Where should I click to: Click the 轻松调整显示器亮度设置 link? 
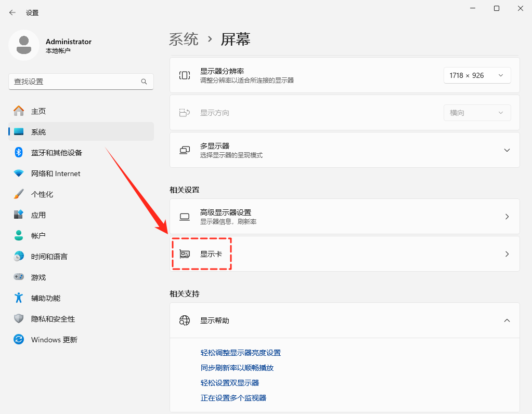click(x=241, y=352)
